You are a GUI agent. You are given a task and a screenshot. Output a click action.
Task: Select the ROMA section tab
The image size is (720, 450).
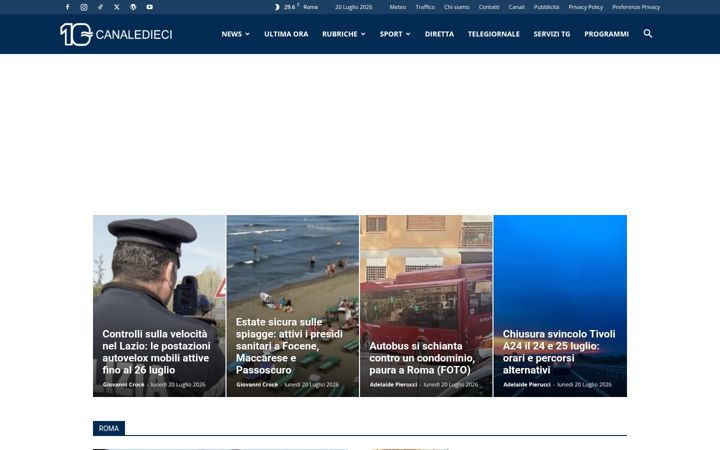tap(109, 428)
